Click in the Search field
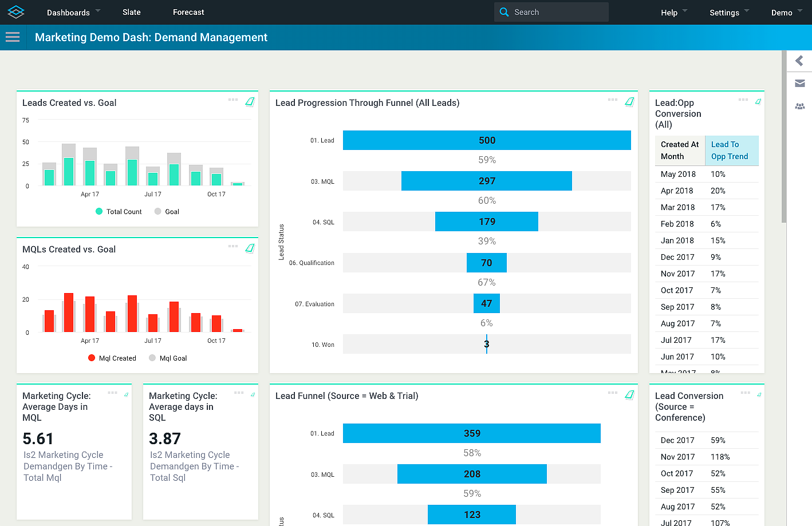The width and height of the screenshot is (812, 526). 558,12
